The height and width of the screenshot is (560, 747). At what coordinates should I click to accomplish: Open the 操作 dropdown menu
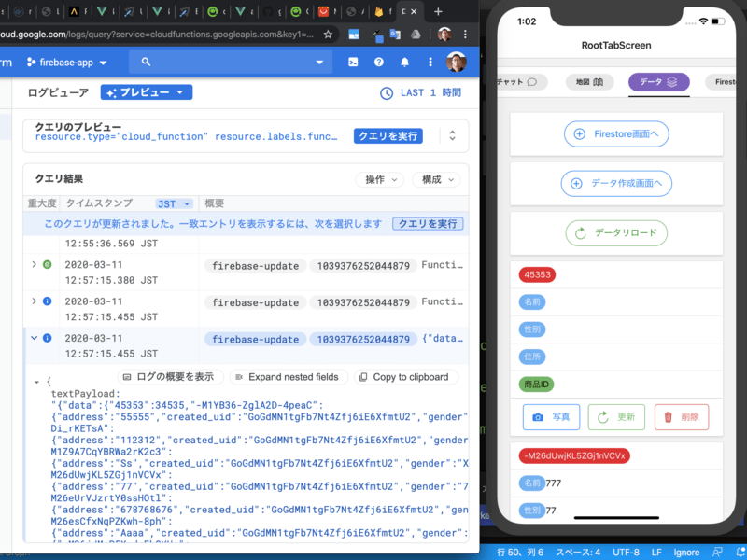[379, 179]
